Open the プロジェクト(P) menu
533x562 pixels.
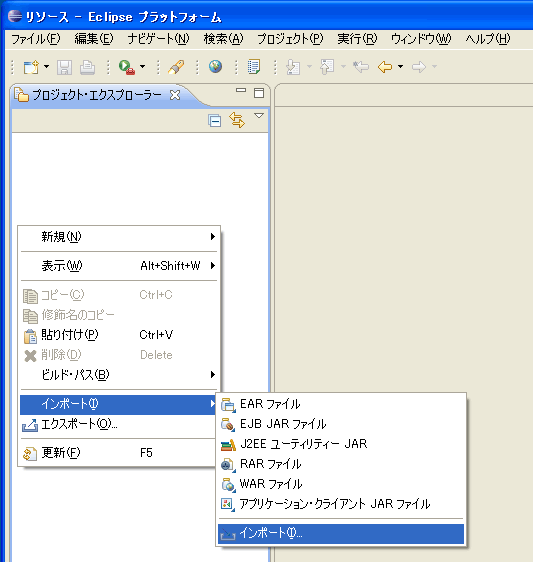290,39
